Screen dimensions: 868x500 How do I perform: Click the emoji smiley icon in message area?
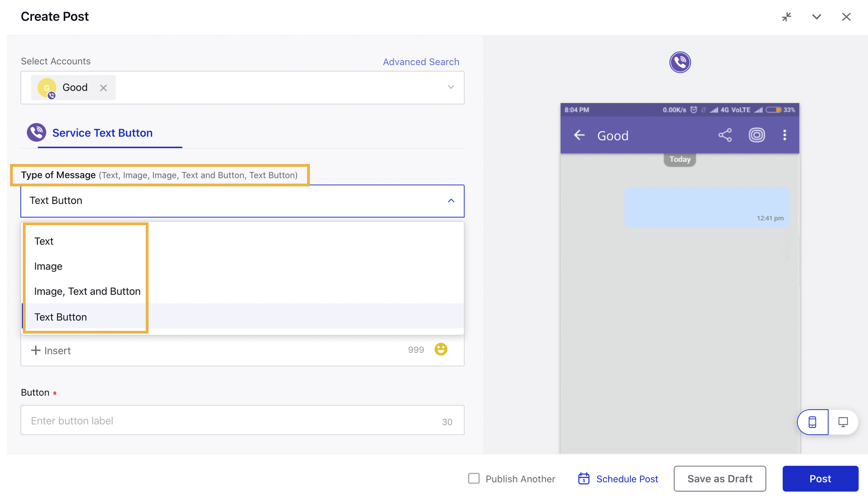tap(441, 349)
